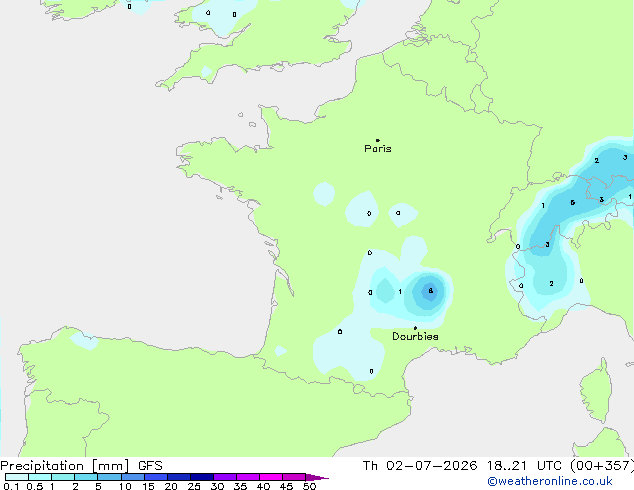This screenshot has width=634, height=490.
Task: Click the 35 legend scale label
Action: (x=240, y=486)
